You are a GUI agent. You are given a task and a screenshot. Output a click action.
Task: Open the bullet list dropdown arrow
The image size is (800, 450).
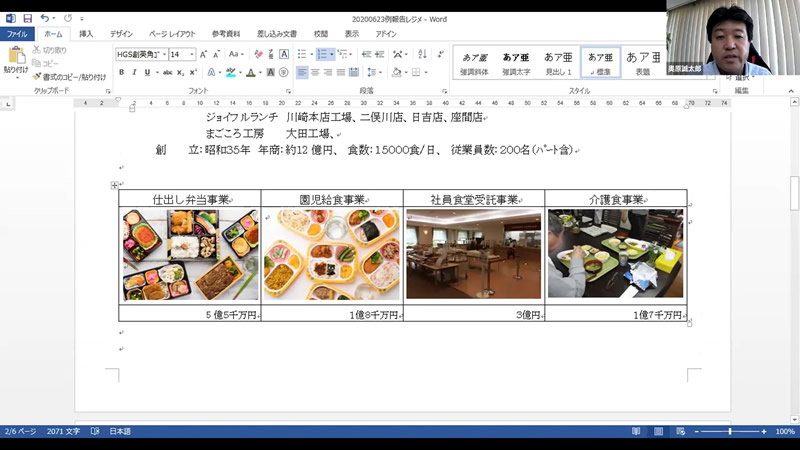pos(311,54)
